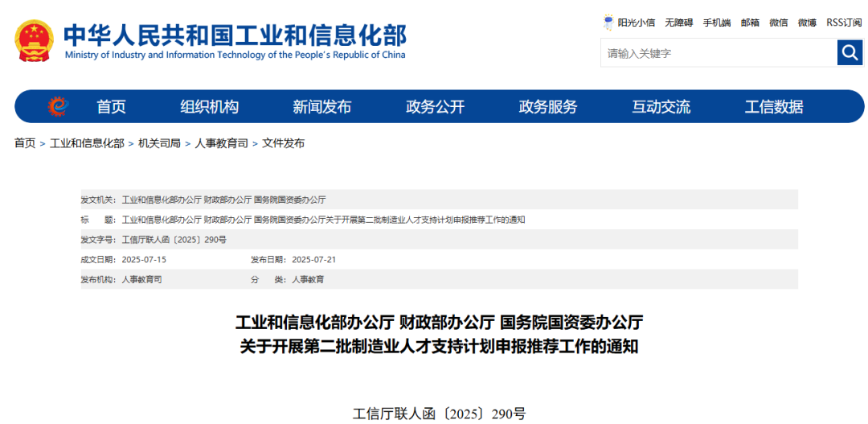Focus the 请输入关键字 search field
868x424 pixels.
pos(719,53)
